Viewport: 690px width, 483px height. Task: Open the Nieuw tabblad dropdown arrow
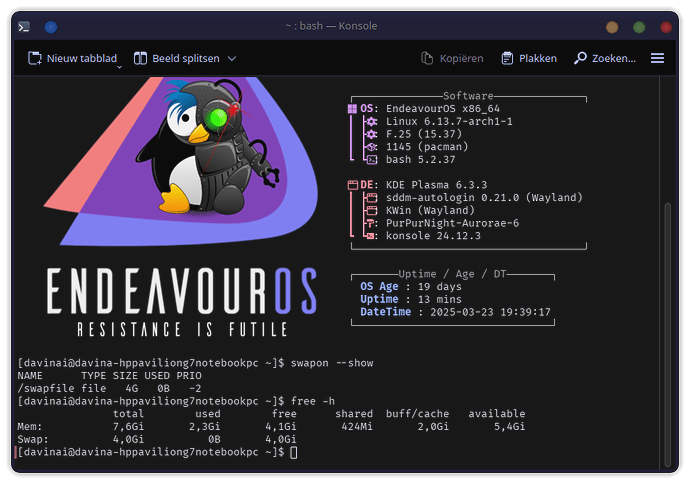(x=119, y=67)
